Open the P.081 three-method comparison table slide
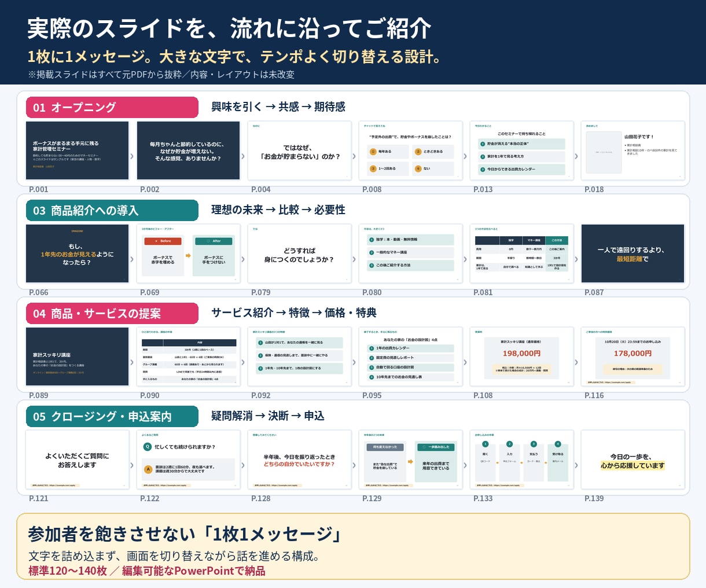Image resolution: width=706 pixels, height=588 pixels. coord(522,253)
